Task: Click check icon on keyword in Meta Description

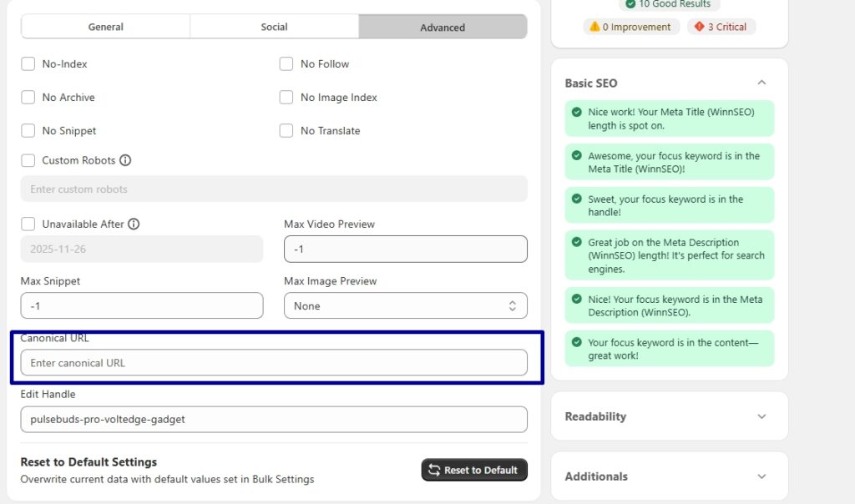Action: tap(576, 299)
